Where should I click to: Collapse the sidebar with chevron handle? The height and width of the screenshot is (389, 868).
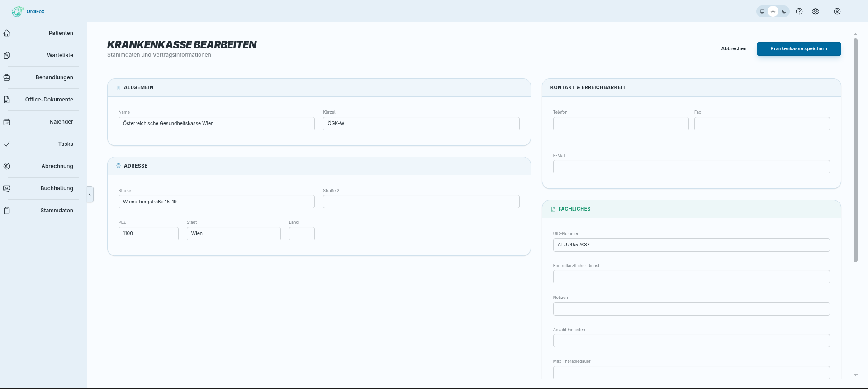[x=90, y=194]
